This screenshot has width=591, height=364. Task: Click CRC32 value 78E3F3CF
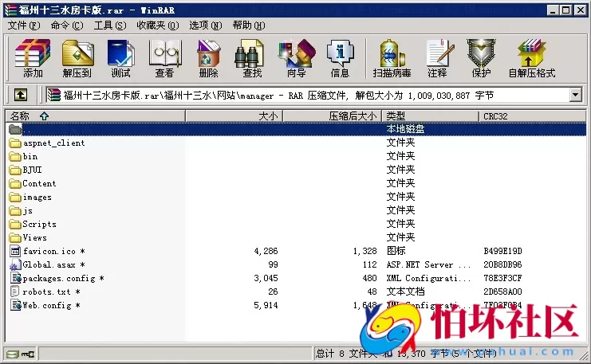click(502, 278)
